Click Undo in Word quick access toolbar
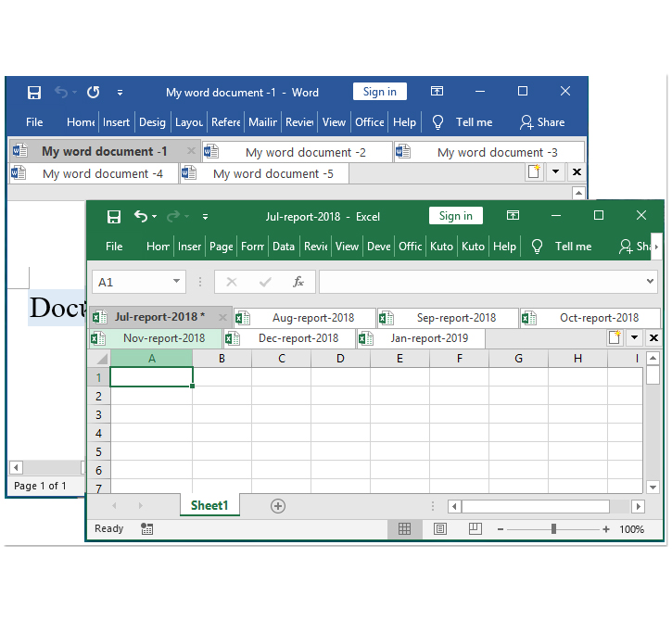Screen dimensions: 672x621 (61, 92)
